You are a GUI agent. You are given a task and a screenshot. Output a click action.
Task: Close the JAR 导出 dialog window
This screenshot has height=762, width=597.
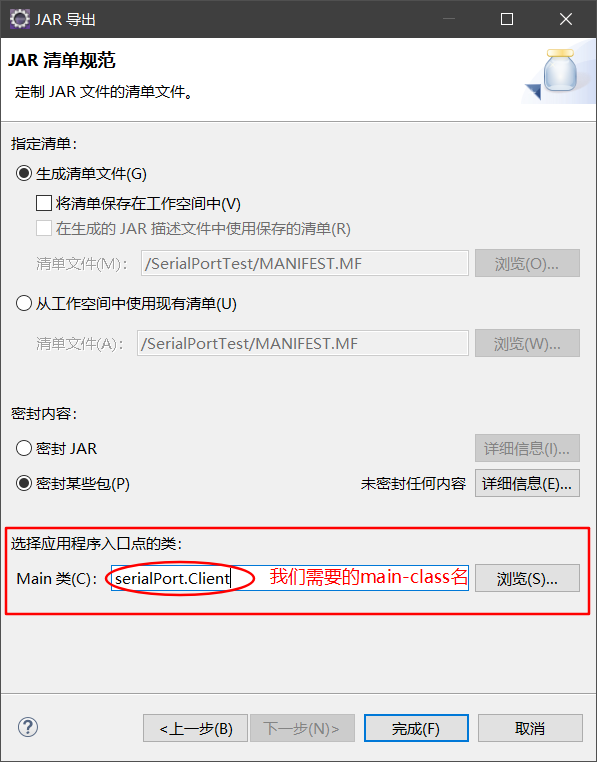565,19
